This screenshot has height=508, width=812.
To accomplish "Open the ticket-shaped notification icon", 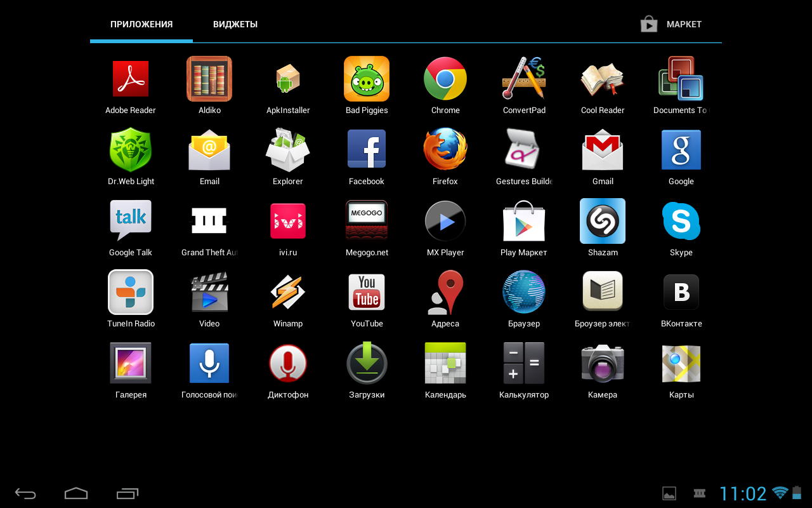I will click(x=700, y=493).
